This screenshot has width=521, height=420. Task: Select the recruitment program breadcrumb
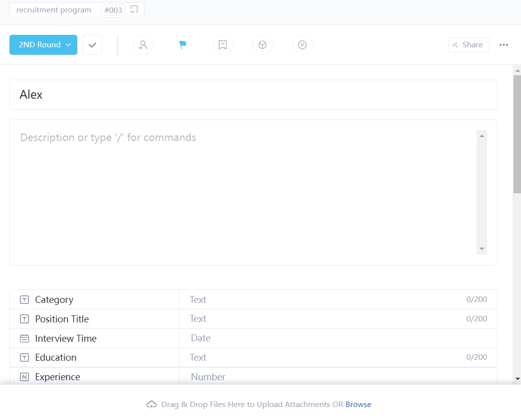[x=53, y=9]
